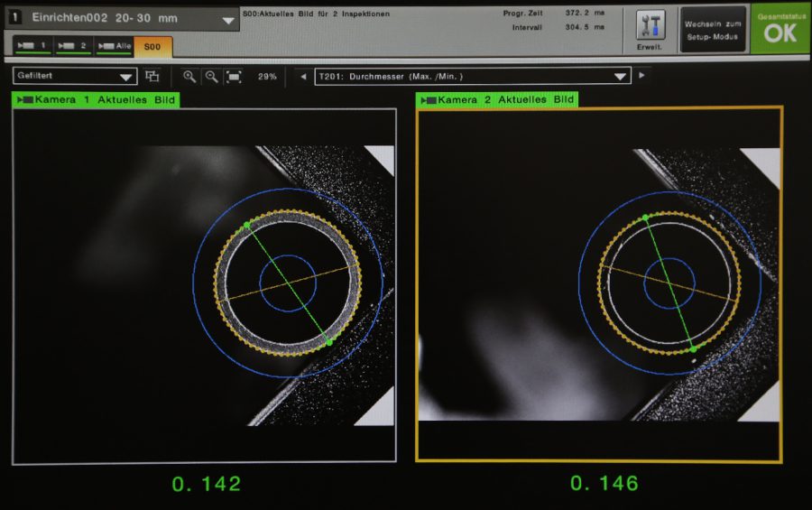The image size is (812, 510).
Task: Click the Kamera 2 Aktuelles Bild header
Action: [x=497, y=100]
